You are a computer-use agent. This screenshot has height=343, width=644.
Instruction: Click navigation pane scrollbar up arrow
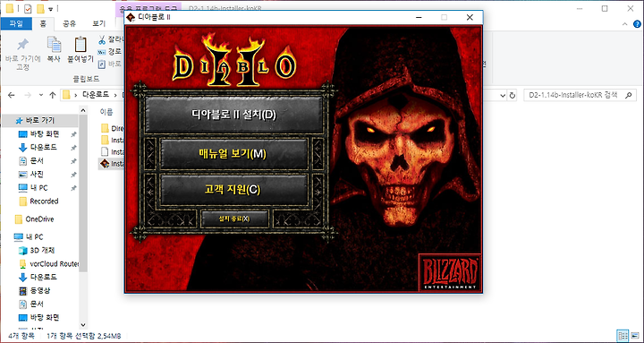pyautogui.click(x=83, y=110)
